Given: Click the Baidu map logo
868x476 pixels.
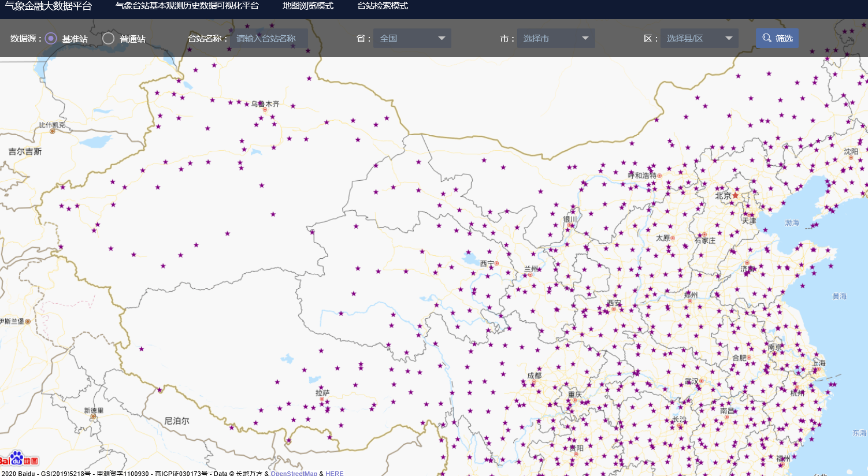Looking at the screenshot, I should [x=20, y=459].
